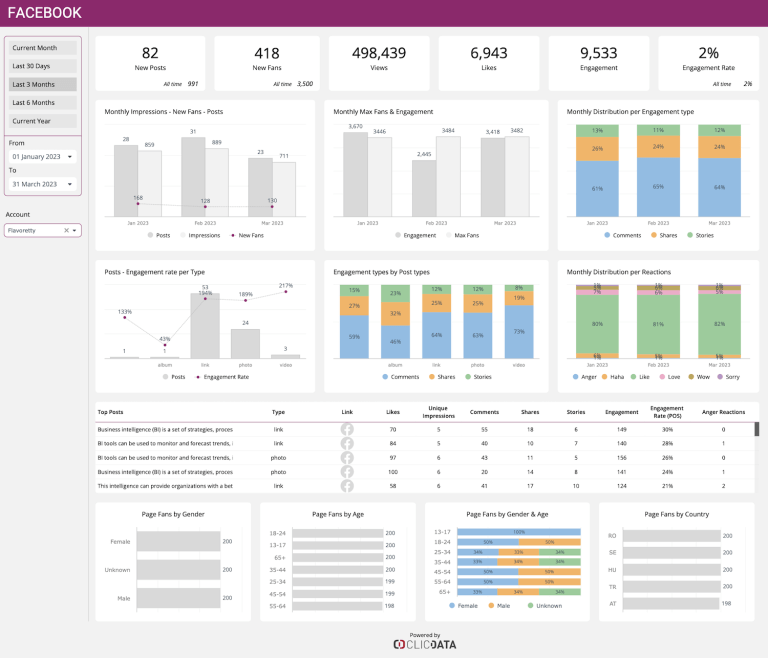Open Facebook link icon for fifth top post
This screenshot has width=768, height=658.
[x=347, y=486]
